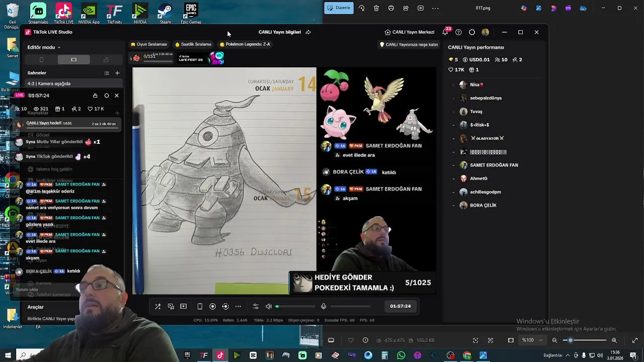Select the dual-screen layout mode
Viewport: 644px width, 362px height.
click(106, 60)
